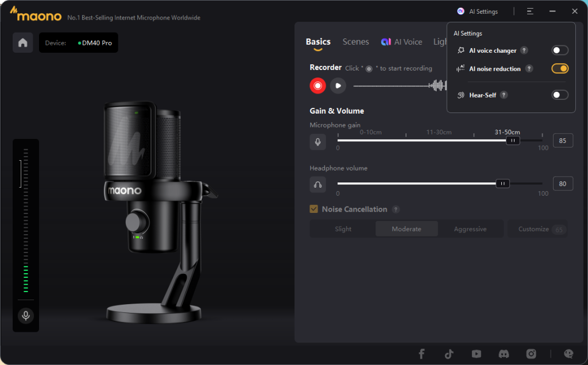Mute the microphone gain icon

click(x=318, y=142)
